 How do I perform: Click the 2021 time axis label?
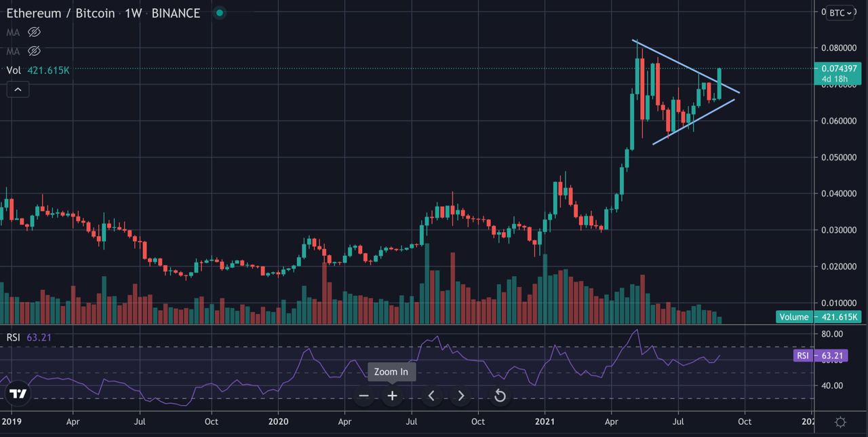pos(546,421)
